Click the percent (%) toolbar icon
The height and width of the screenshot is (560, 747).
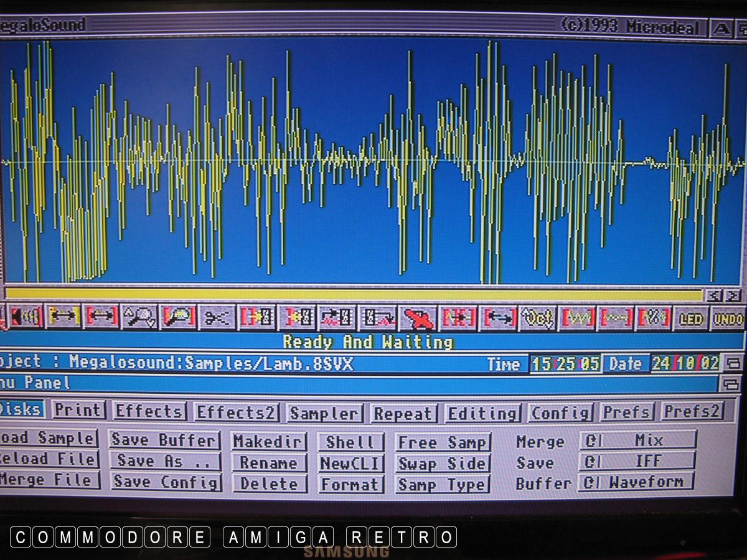click(652, 319)
